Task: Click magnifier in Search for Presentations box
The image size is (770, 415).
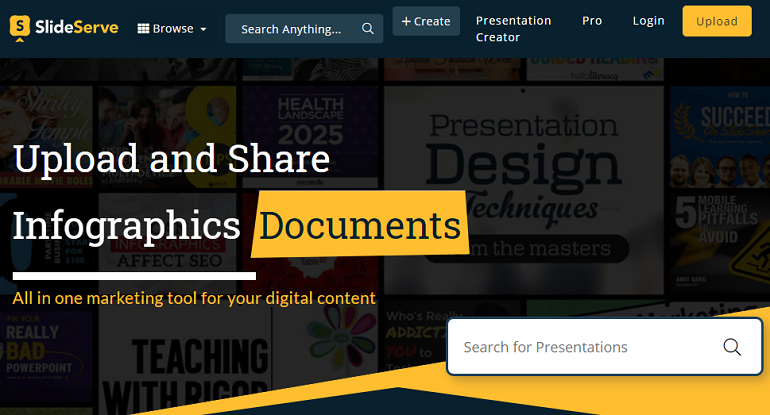Action: click(731, 347)
